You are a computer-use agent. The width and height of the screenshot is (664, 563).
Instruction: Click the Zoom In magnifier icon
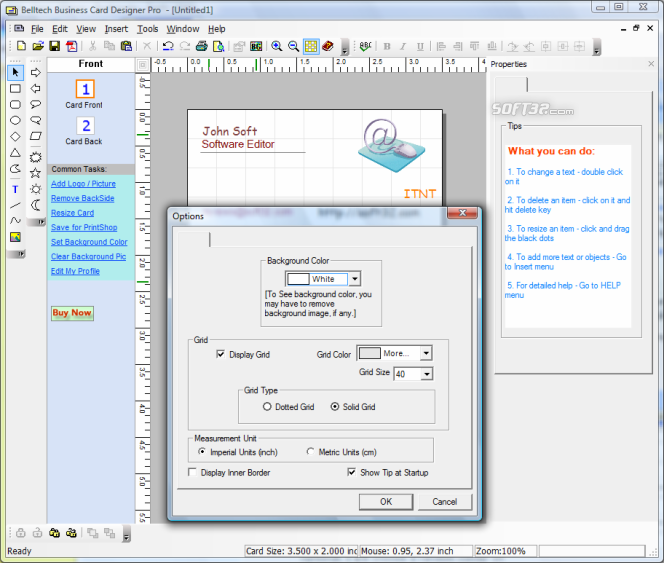click(x=276, y=46)
